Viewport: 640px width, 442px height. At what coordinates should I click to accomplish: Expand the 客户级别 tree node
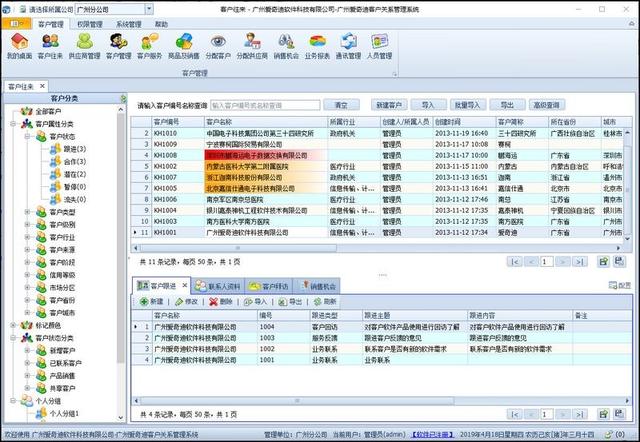tap(27, 224)
